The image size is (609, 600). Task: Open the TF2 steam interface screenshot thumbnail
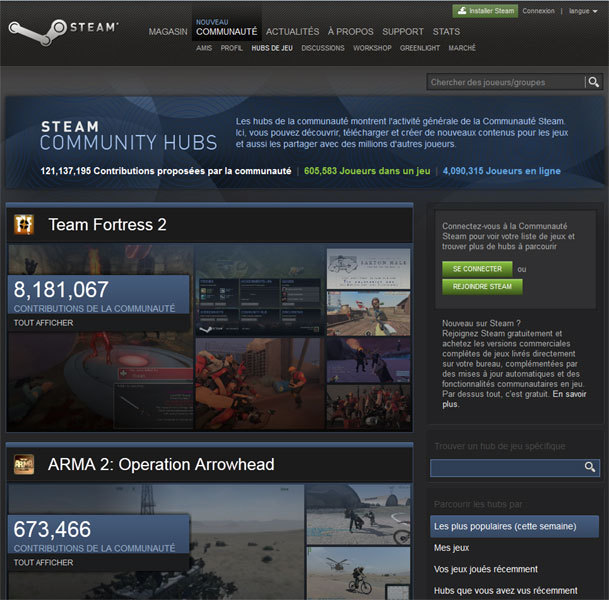[259, 290]
